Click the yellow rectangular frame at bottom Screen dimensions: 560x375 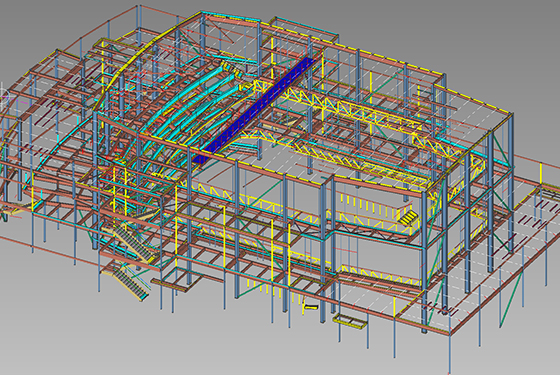(350, 321)
